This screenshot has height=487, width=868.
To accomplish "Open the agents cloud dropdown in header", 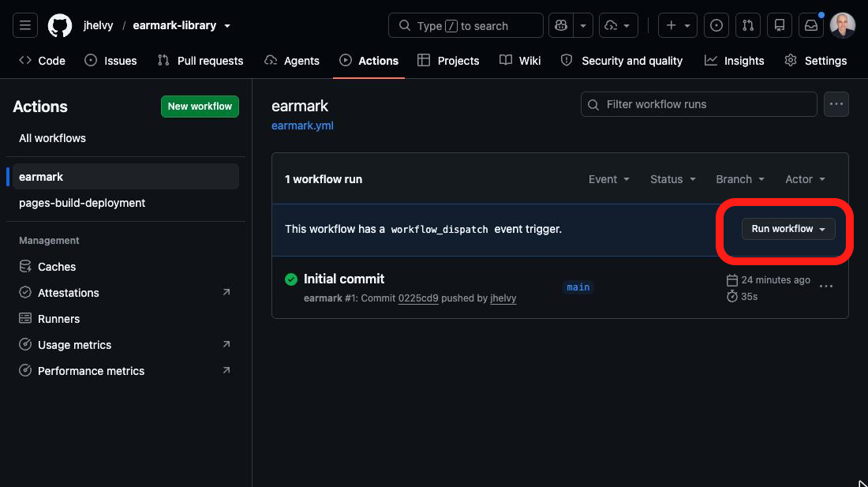I will click(x=619, y=25).
